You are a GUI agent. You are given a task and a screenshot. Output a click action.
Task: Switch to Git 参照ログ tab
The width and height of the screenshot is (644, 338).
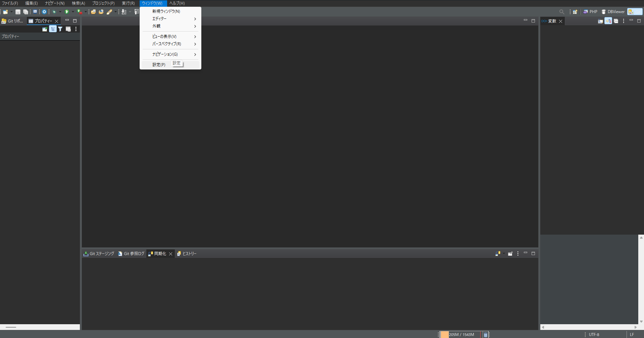click(x=131, y=254)
